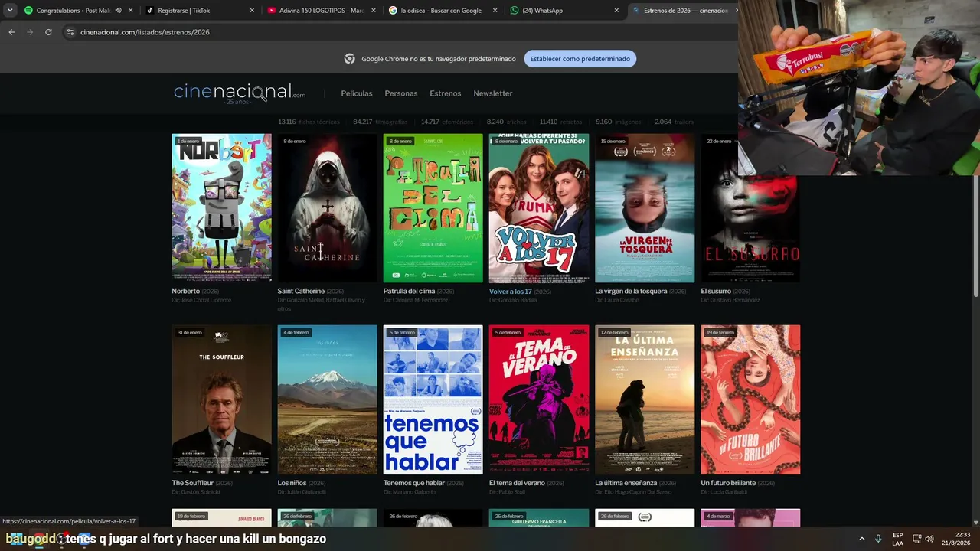The width and height of the screenshot is (980, 551).
Task: Click The Souffleur title link
Action: 192,484
